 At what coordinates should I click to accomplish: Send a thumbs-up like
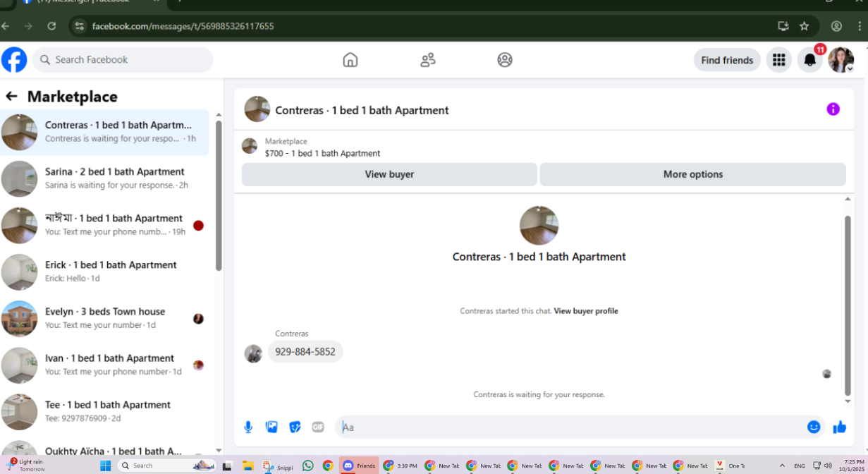pyautogui.click(x=839, y=427)
